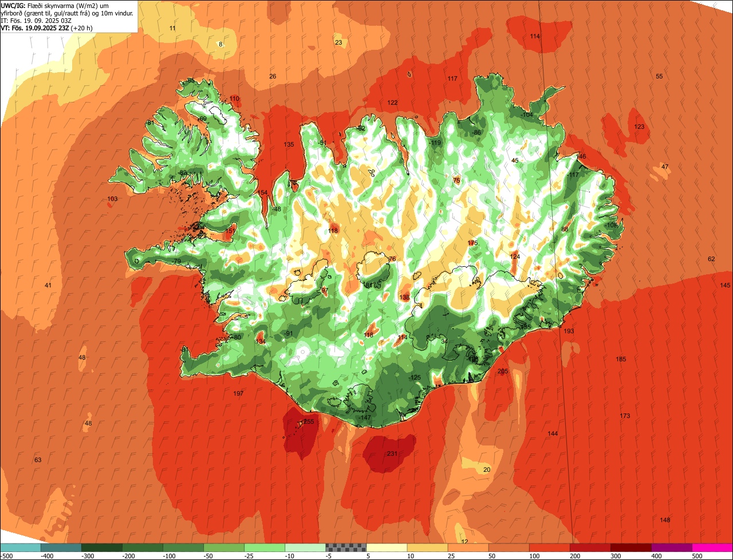The height and width of the screenshot is (560, 733).
Task: Select the dark green swatch between -300 and -200
Action: tap(102, 547)
